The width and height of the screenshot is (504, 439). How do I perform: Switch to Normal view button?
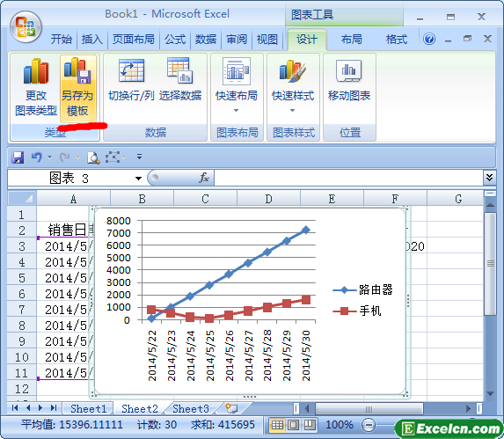(x=277, y=425)
